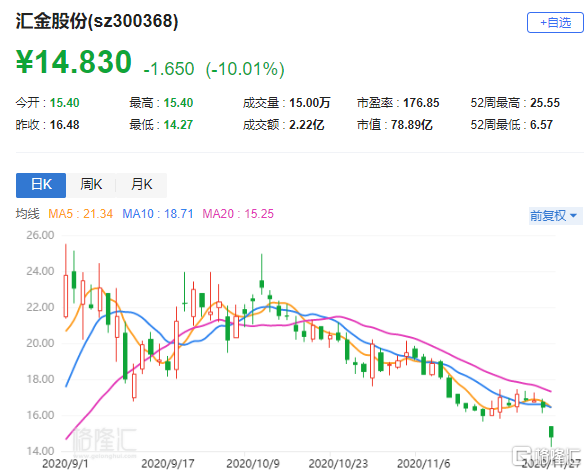Switch to 日K daily chart tab
Image resolution: width=587 pixels, height=473 pixels.
click(41, 185)
